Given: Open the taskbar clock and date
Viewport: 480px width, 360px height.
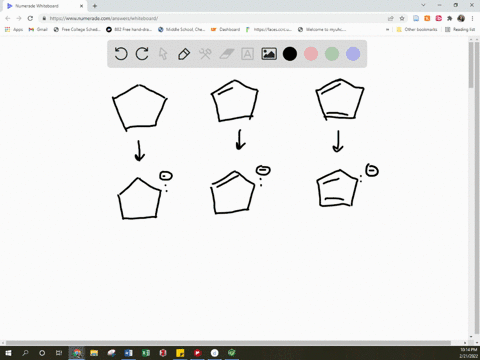Looking at the screenshot, I should click(468, 353).
